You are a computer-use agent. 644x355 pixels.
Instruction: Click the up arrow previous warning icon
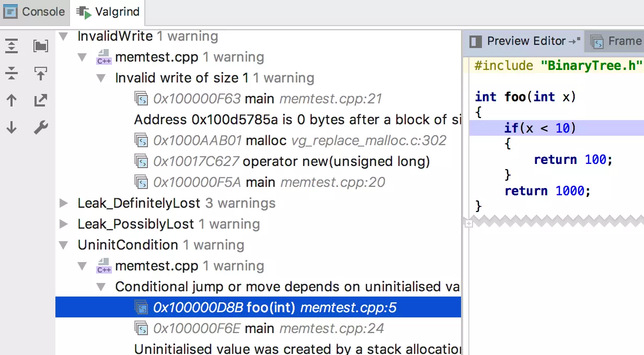point(11,100)
